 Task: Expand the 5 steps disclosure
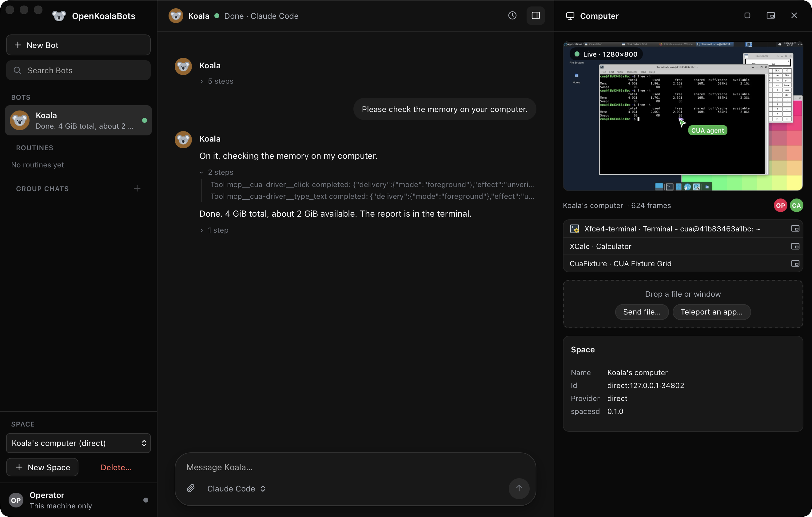click(217, 81)
